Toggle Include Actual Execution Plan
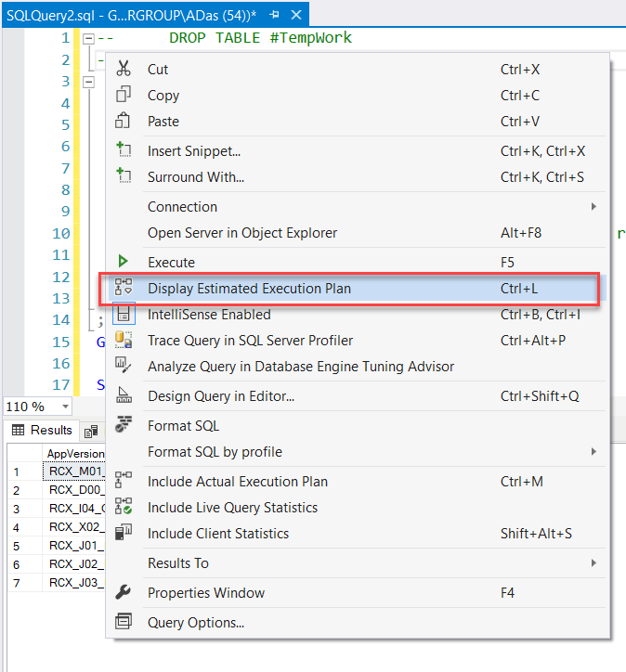Screen dimensions: 626x672 (x=357, y=482)
